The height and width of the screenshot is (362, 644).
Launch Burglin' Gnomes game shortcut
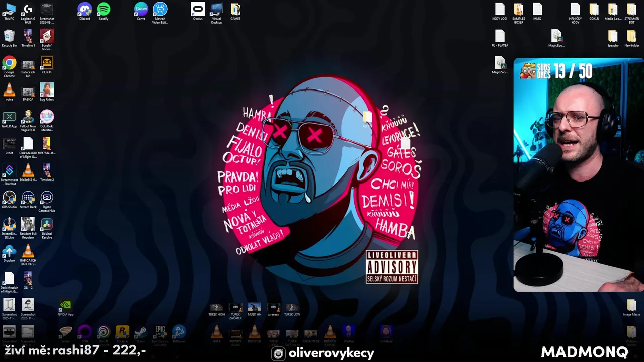point(47,40)
